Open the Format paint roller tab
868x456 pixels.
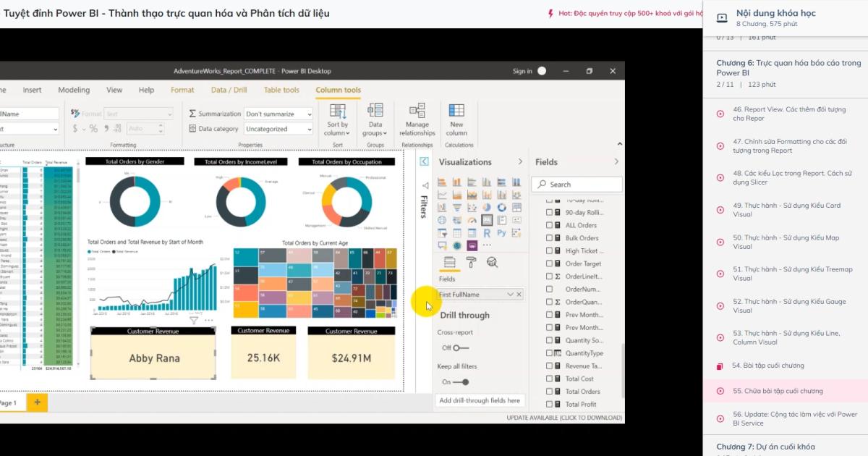click(x=471, y=262)
